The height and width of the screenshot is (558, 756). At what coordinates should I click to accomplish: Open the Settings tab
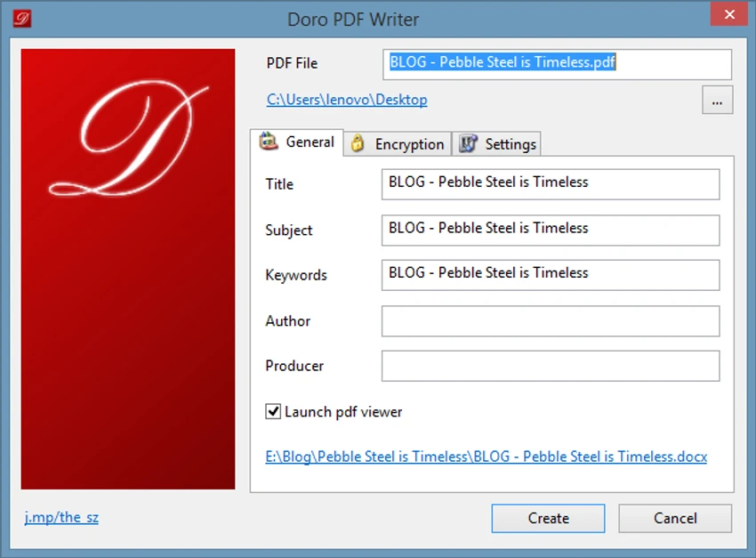point(496,143)
